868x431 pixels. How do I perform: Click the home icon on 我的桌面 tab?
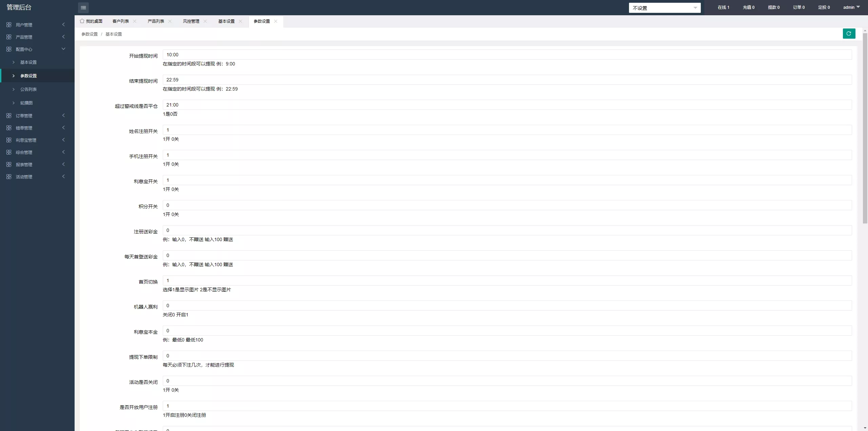pyautogui.click(x=82, y=21)
